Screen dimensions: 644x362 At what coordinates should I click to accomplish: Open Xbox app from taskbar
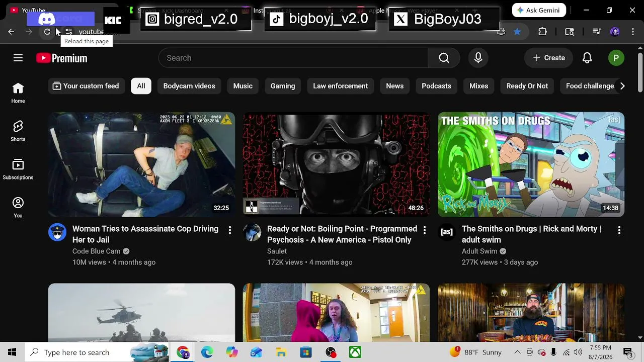pos(355,352)
